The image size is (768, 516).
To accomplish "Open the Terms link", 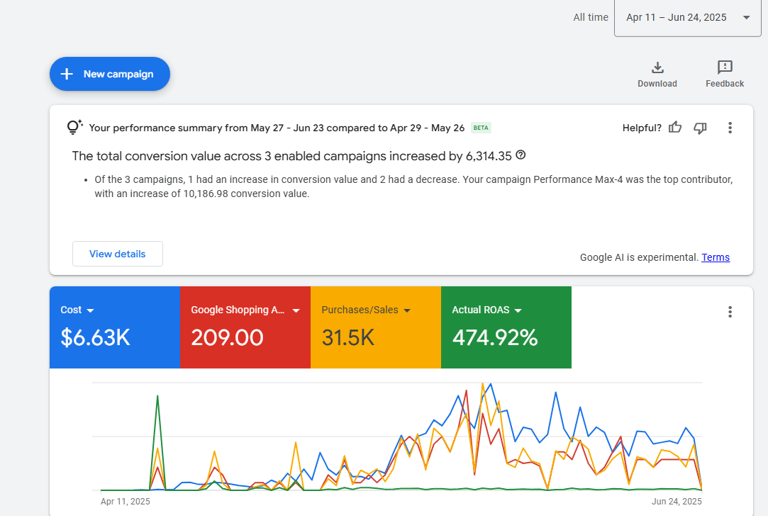I will pyautogui.click(x=715, y=258).
